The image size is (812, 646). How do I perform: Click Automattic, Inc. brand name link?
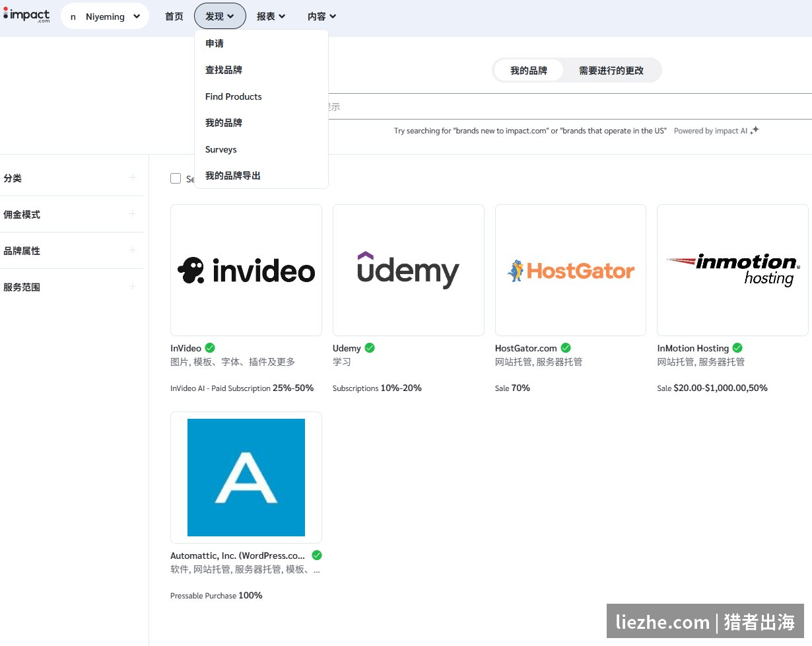(x=238, y=556)
